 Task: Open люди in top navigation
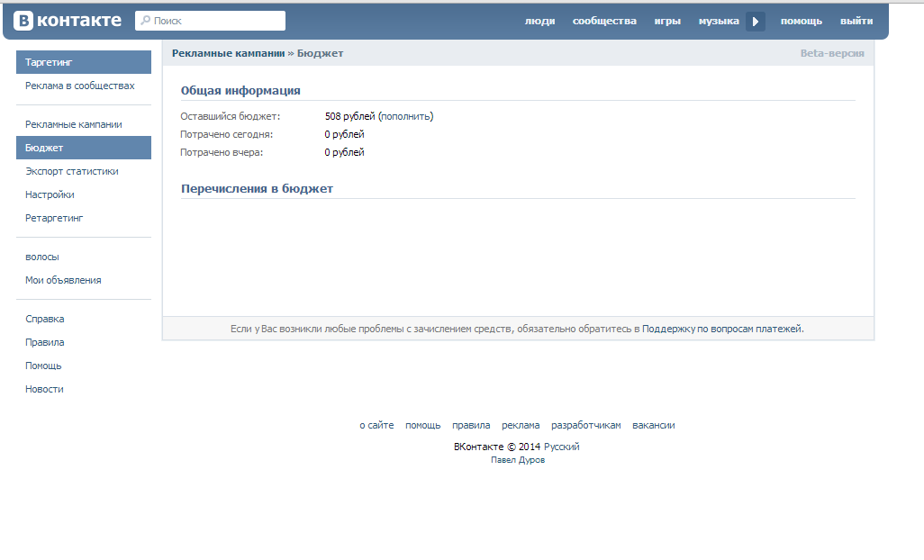[539, 22]
